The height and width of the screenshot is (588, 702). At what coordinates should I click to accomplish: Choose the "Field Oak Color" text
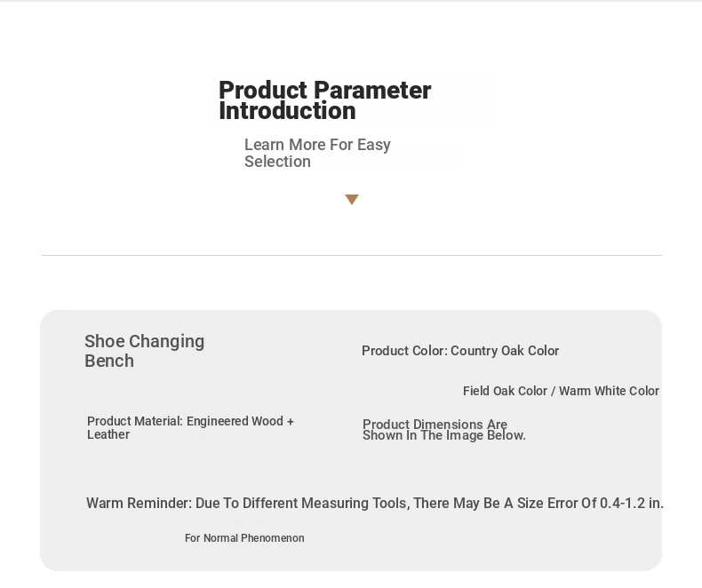point(505,391)
